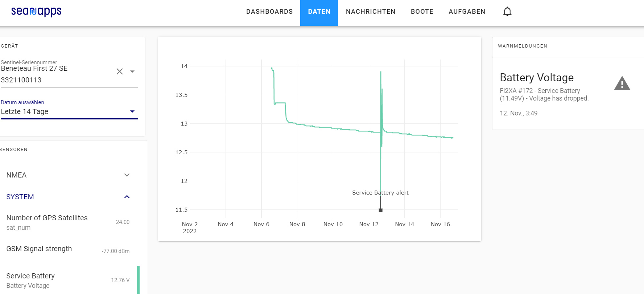Open the notifications bell icon
This screenshot has height=294, width=644.
[x=507, y=12]
